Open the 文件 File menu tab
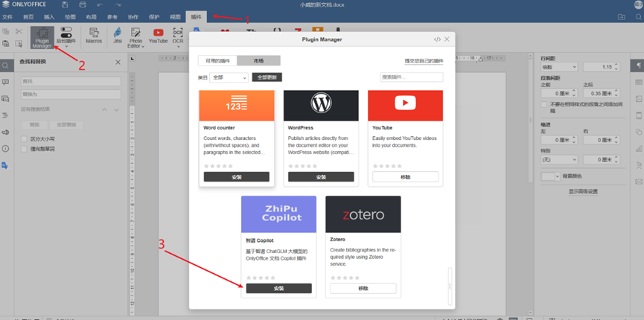Viewport: 644px width, 320px height. pyautogui.click(x=7, y=17)
